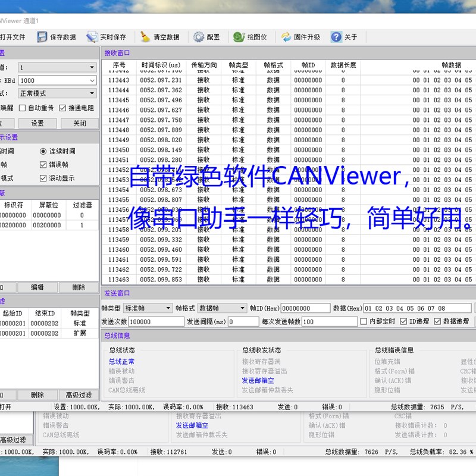Toggle 滚动显示 checkbox

point(43,178)
